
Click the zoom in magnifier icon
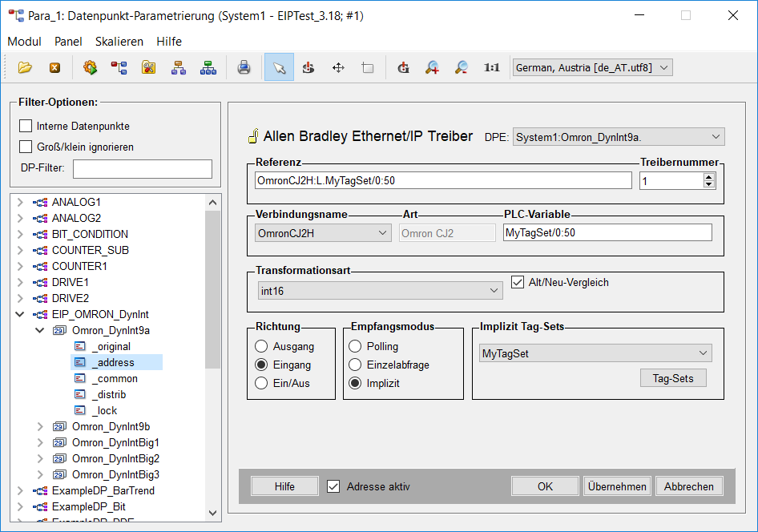click(432, 67)
